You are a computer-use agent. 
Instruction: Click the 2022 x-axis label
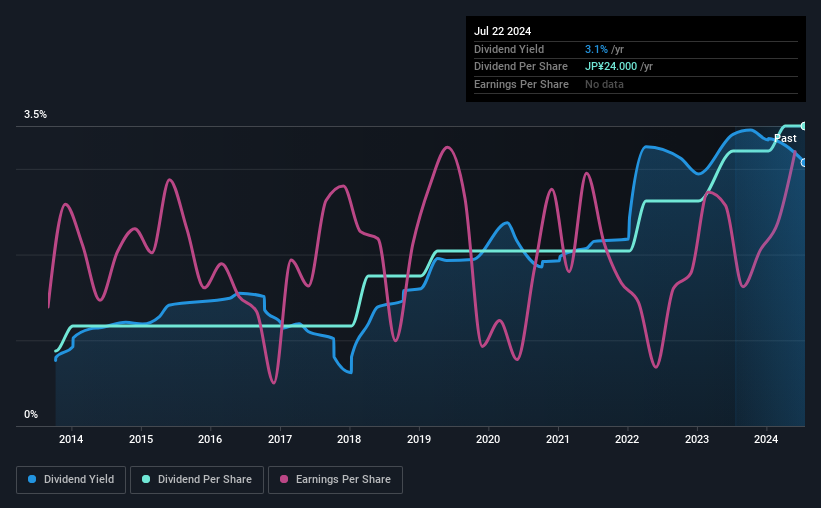[627, 439]
